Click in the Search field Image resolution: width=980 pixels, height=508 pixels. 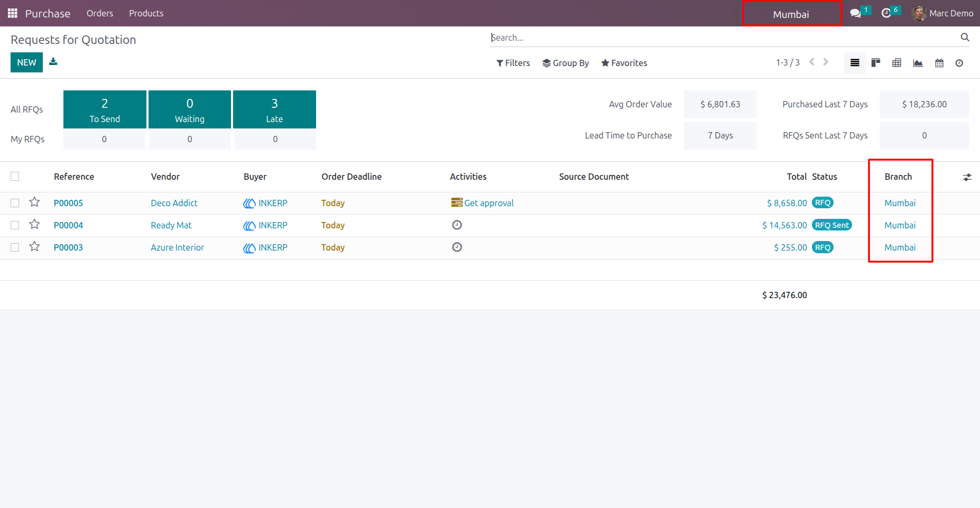tap(723, 38)
